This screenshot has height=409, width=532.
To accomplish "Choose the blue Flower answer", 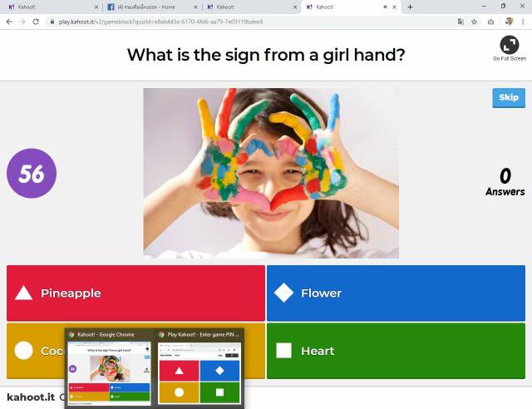I will 396,293.
